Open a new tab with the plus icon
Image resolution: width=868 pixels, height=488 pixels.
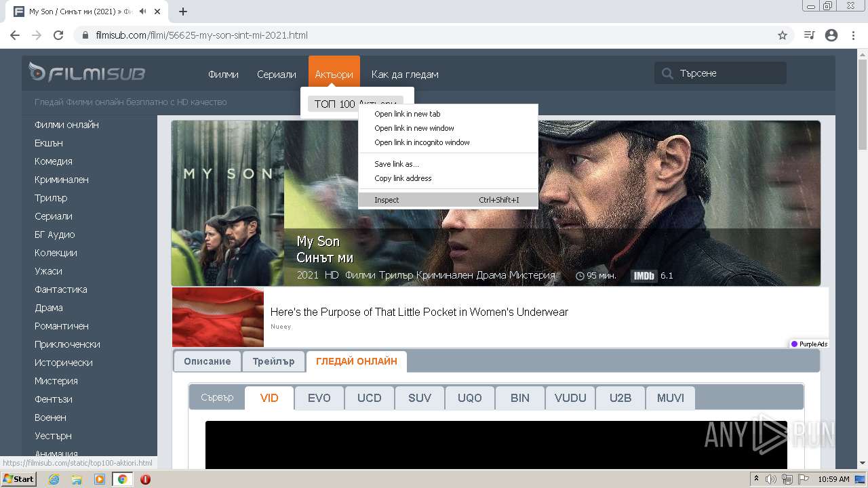click(x=183, y=12)
